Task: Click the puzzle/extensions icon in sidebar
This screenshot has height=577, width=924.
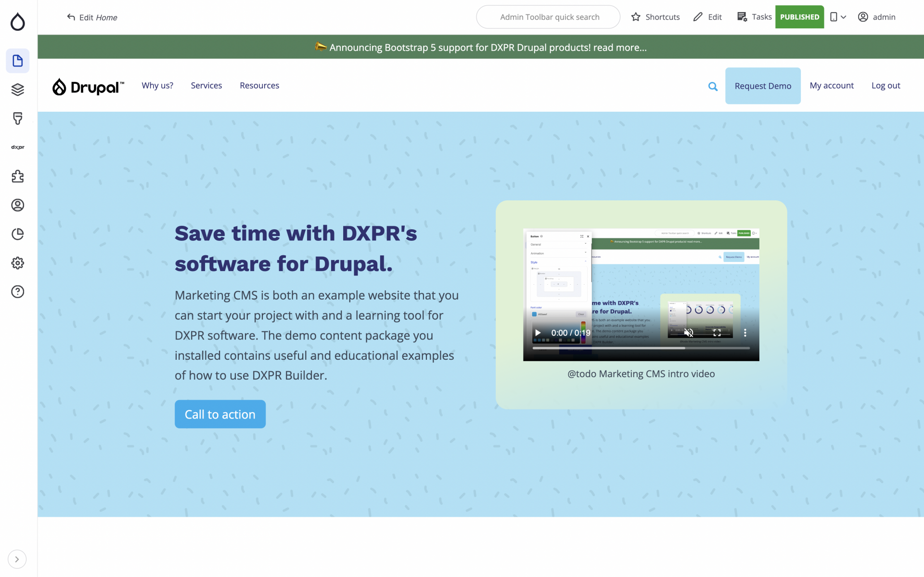Action: (17, 175)
